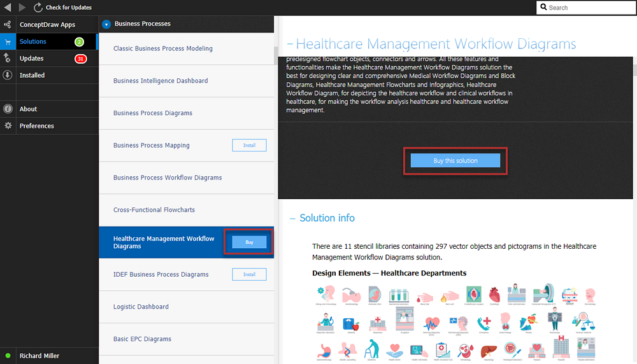This screenshot has height=364, width=637.
Task: Click the Geriatrics walker icon
Action: tap(371, 350)
